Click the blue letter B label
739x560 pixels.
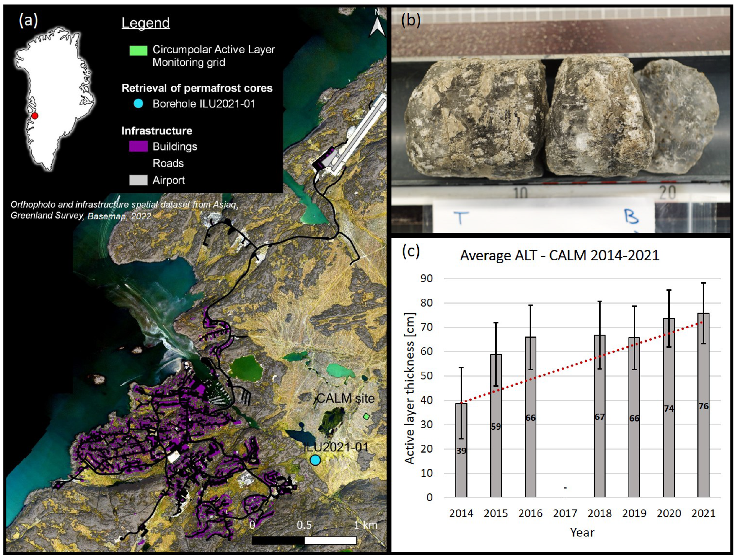631,217
